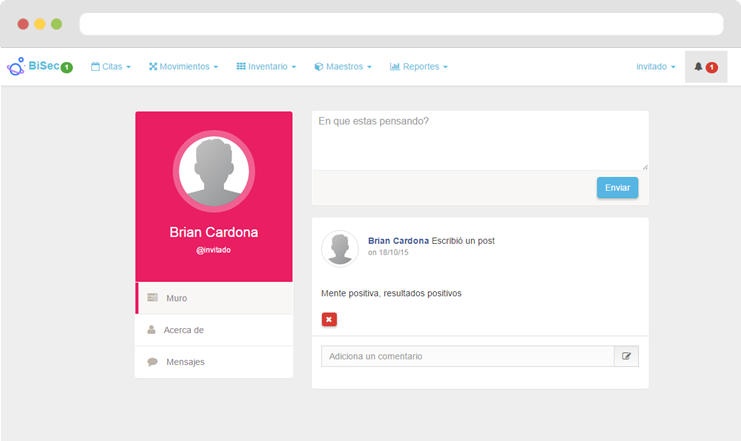The width and height of the screenshot is (741, 441).
Task: Open the Maestros dropdown menu
Action: [x=343, y=67]
